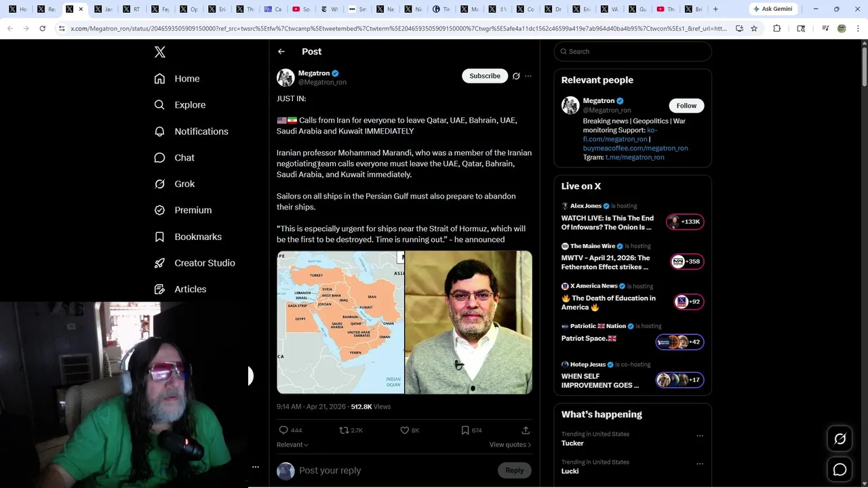Viewport: 868px width, 488px height.
Task: Open the Middle East map image
Action: pos(340,323)
